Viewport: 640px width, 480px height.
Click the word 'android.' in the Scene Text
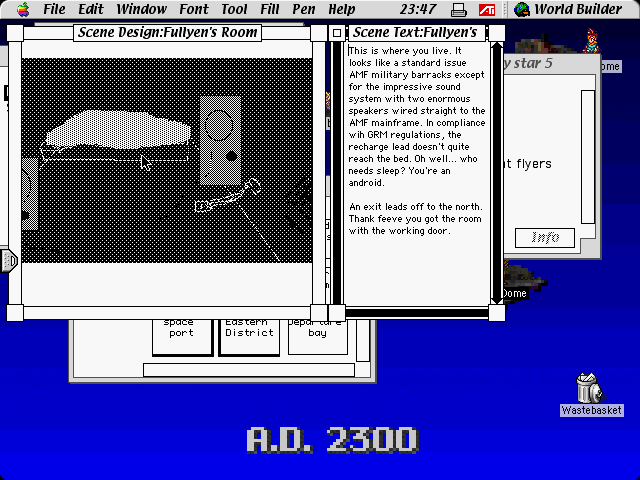click(367, 182)
